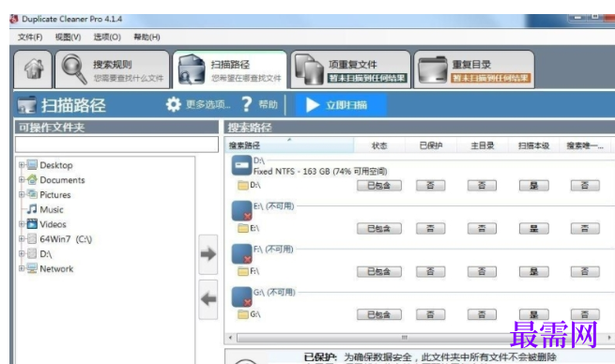The image size is (615, 364).
Task: Click the 主目录 column header
Action: pyautogui.click(x=482, y=145)
